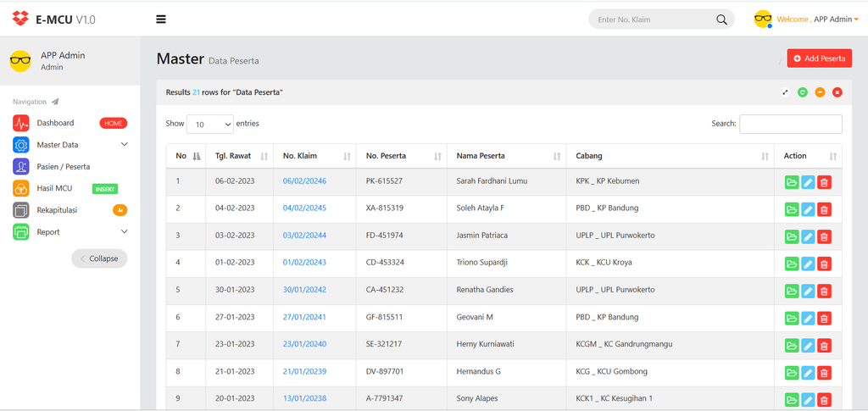868x411 pixels.
Task: Click the Pasien / Peserta person icon
Action: (x=21, y=166)
